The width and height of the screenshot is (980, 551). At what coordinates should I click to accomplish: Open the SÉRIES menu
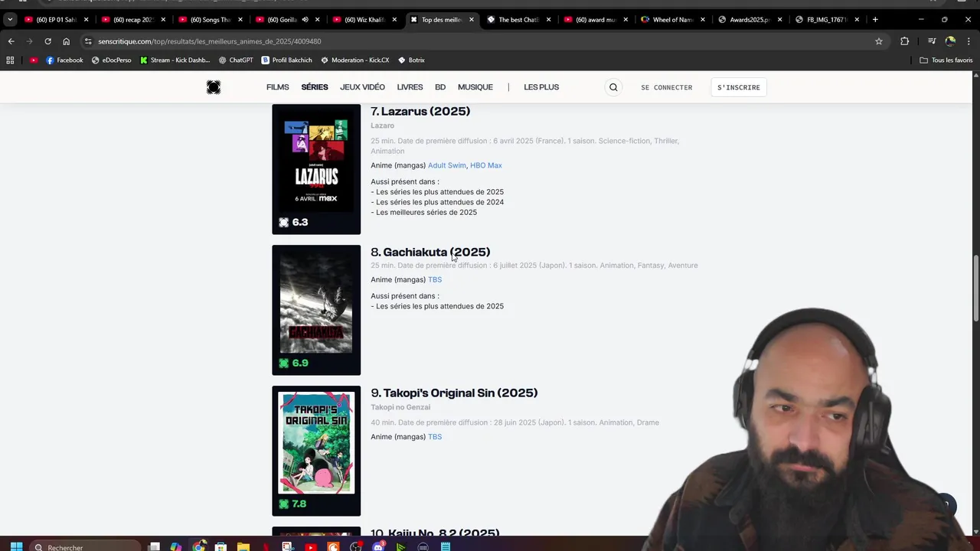point(315,87)
